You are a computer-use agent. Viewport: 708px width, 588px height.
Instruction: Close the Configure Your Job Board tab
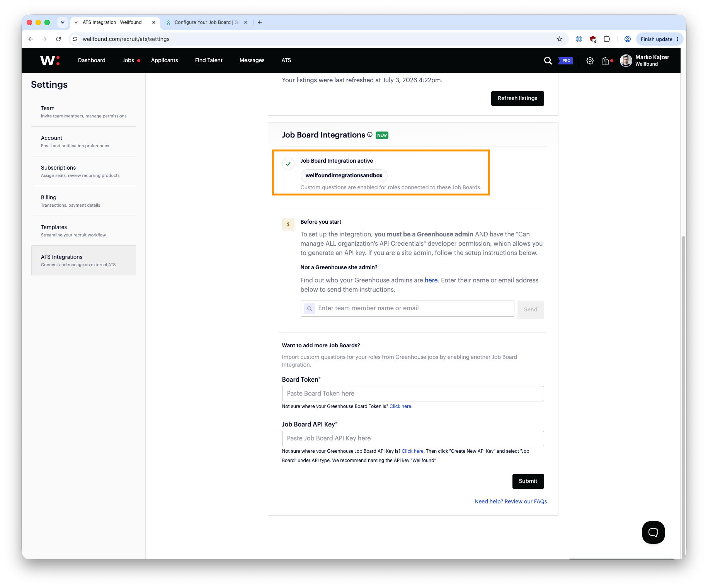point(246,22)
